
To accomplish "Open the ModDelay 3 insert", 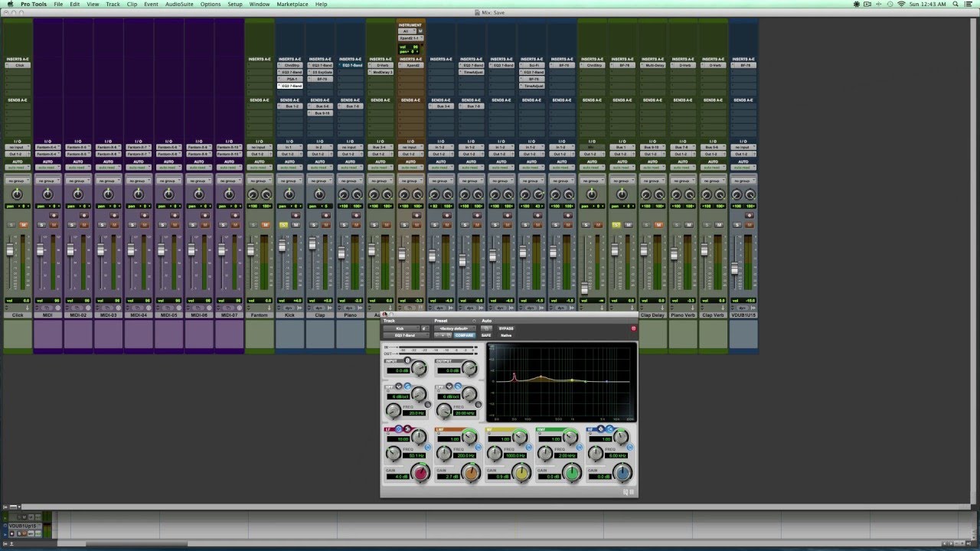I will point(381,72).
